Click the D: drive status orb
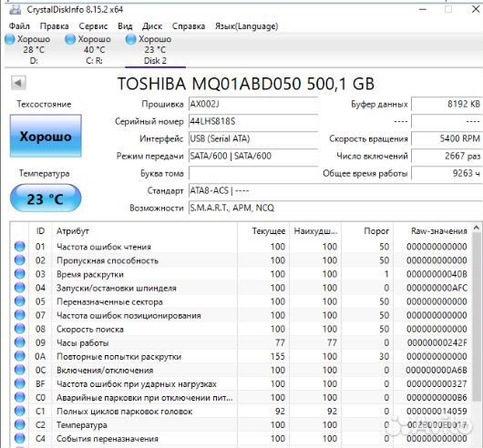The width and height of the screenshot is (483, 448). point(10,39)
